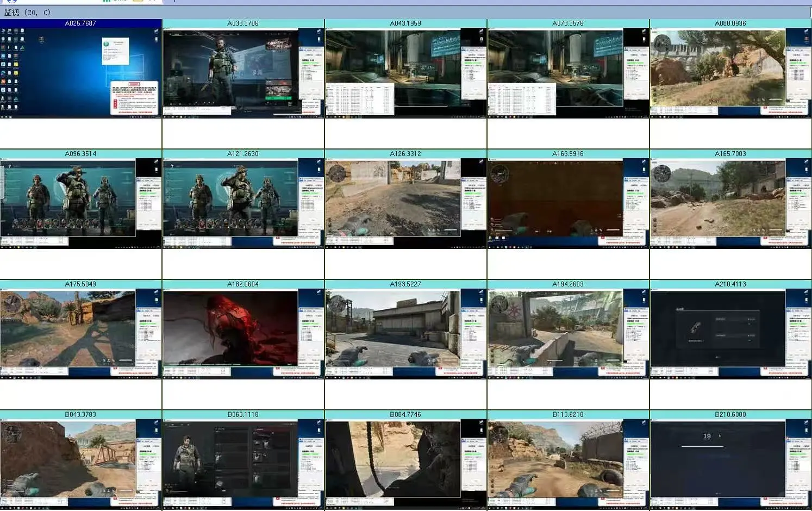This screenshot has height=511, width=812.
Task: Open the A025.7687 remote screen preview
Action: click(81, 73)
